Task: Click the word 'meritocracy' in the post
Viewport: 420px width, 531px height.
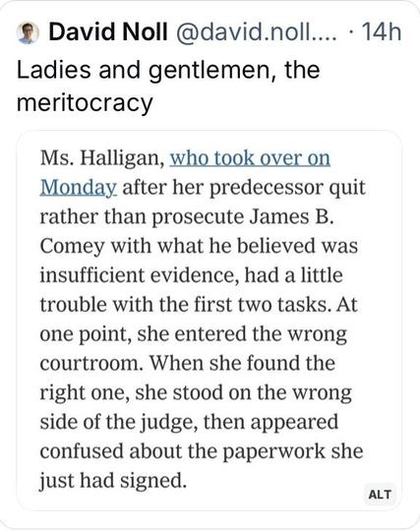Action: pyautogui.click(x=85, y=103)
